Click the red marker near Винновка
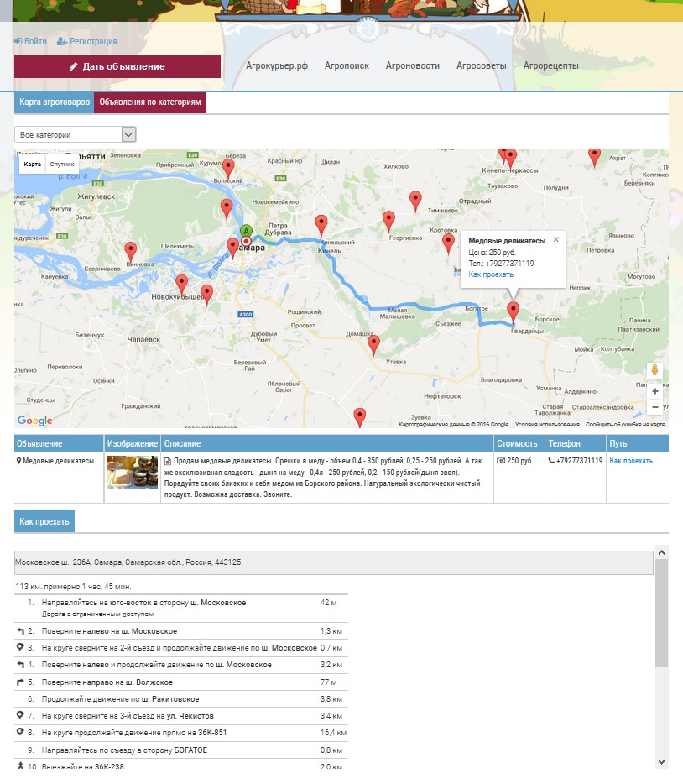The height and width of the screenshot is (784, 683). 130,252
